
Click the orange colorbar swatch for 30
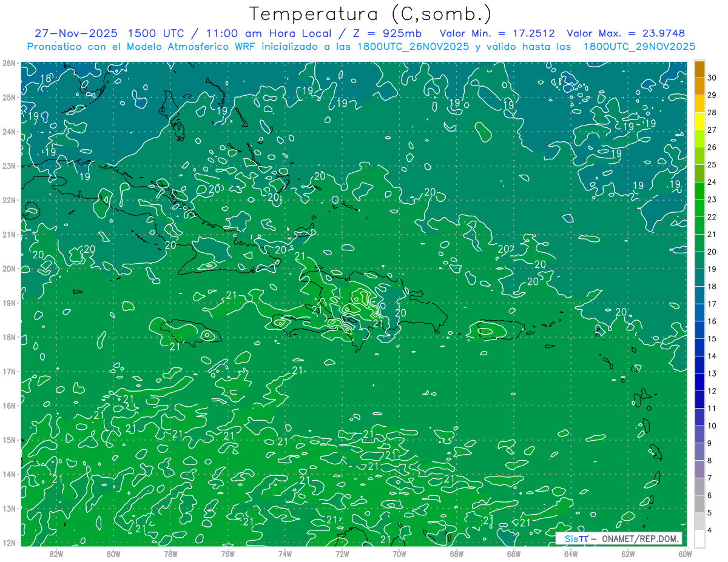[x=699, y=69]
